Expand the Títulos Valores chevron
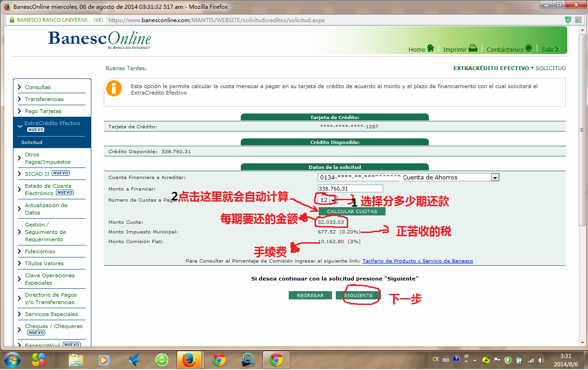The height and width of the screenshot is (370, 588). click(19, 263)
